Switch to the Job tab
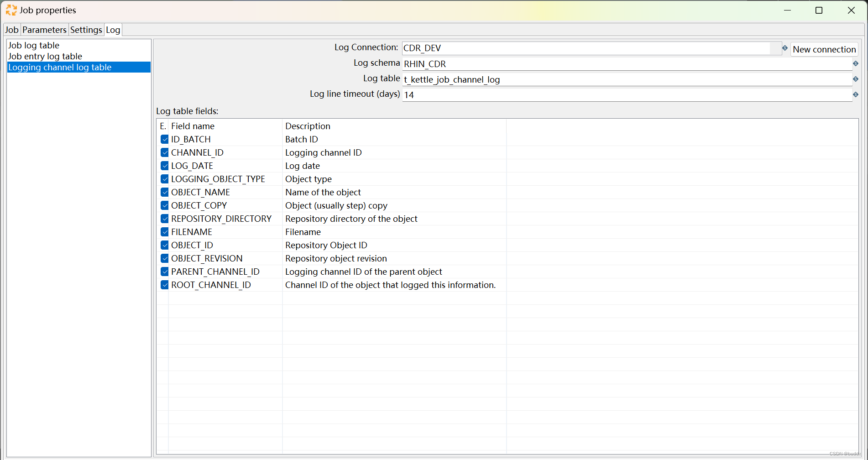The height and width of the screenshot is (460, 868). click(12, 30)
